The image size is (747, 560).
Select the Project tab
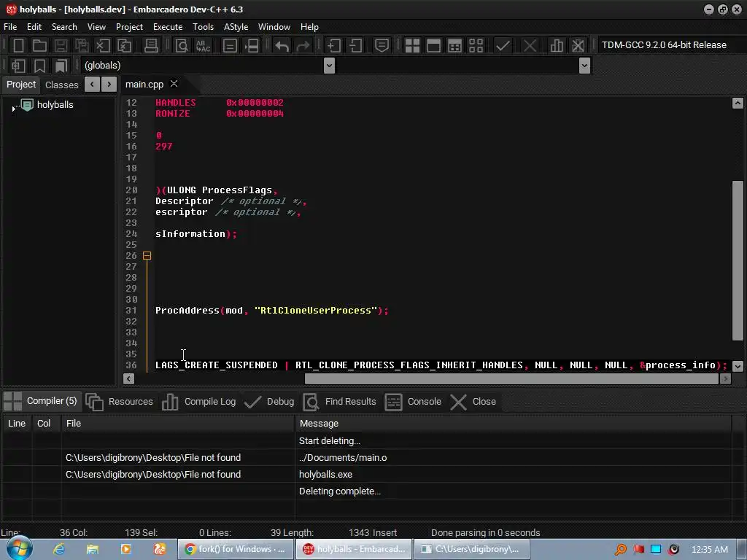click(x=21, y=85)
